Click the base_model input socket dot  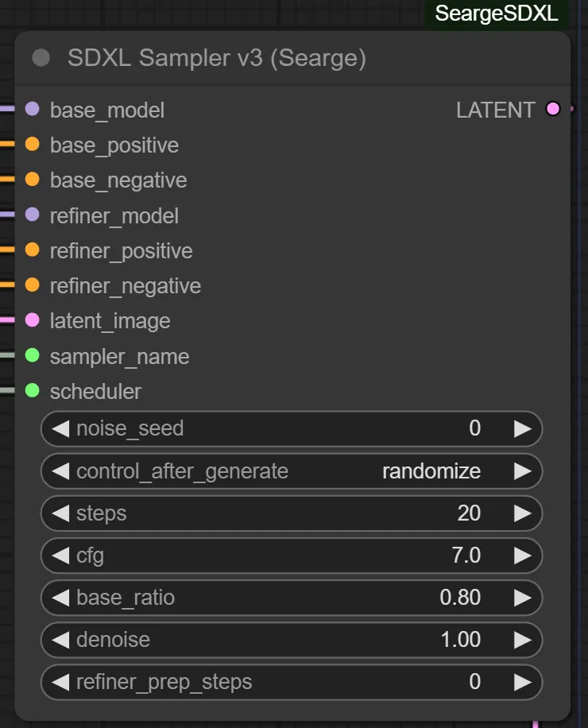pyautogui.click(x=32, y=110)
